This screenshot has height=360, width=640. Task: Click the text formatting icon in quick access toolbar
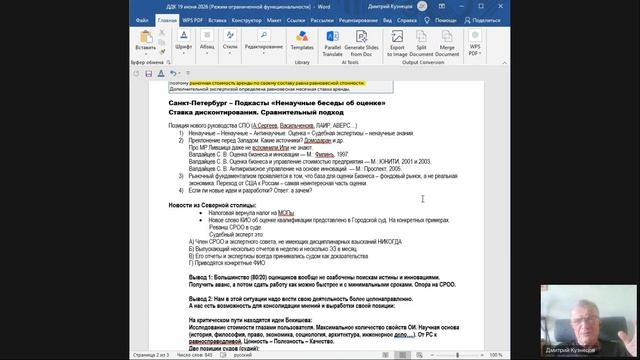click(161, 73)
